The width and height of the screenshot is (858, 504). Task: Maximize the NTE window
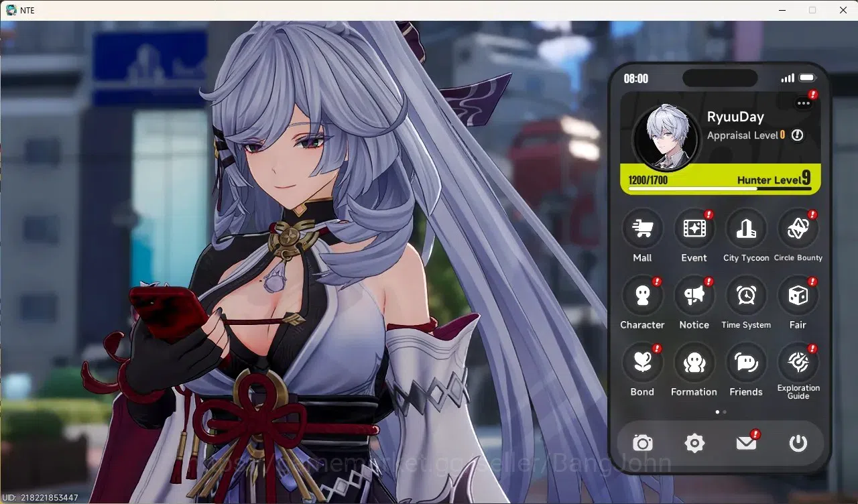[x=812, y=10]
